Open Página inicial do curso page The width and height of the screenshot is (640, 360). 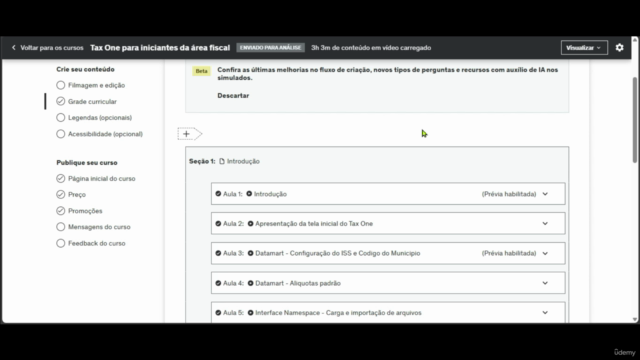click(102, 178)
